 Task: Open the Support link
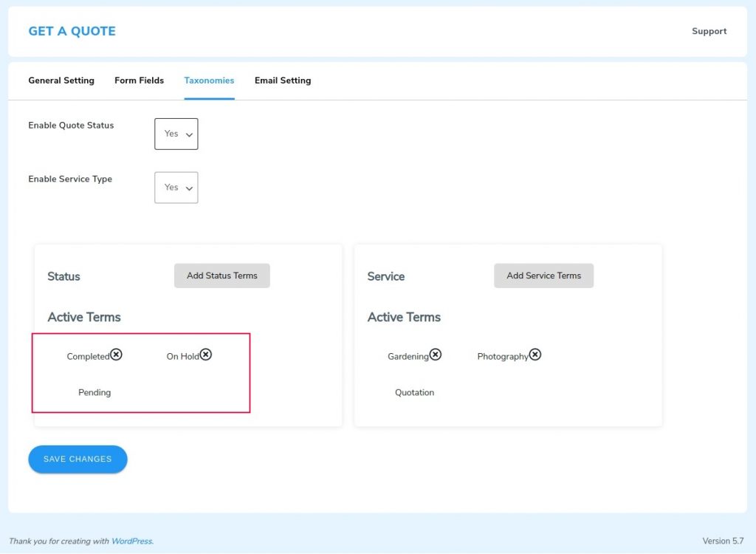(709, 31)
